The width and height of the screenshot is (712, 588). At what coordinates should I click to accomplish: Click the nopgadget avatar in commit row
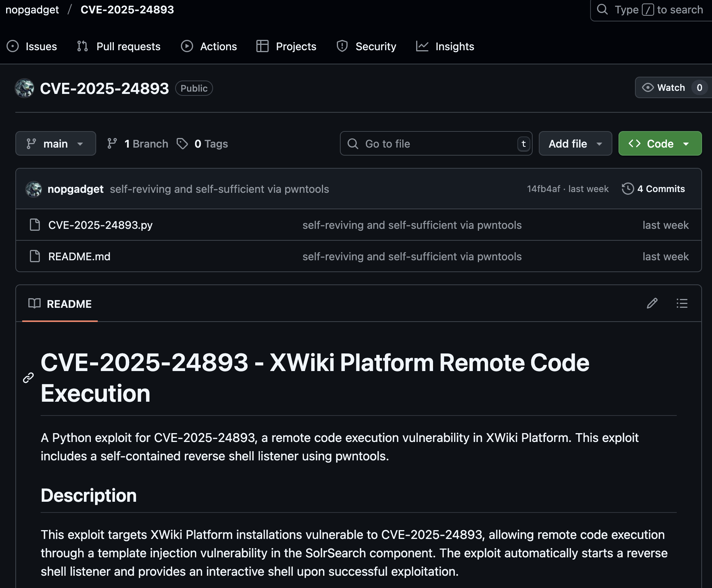34,189
